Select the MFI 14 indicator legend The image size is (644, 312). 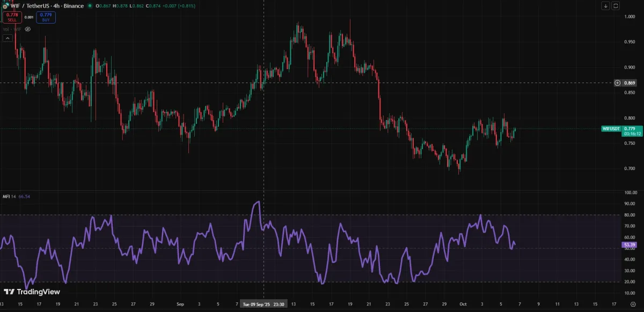10,197
